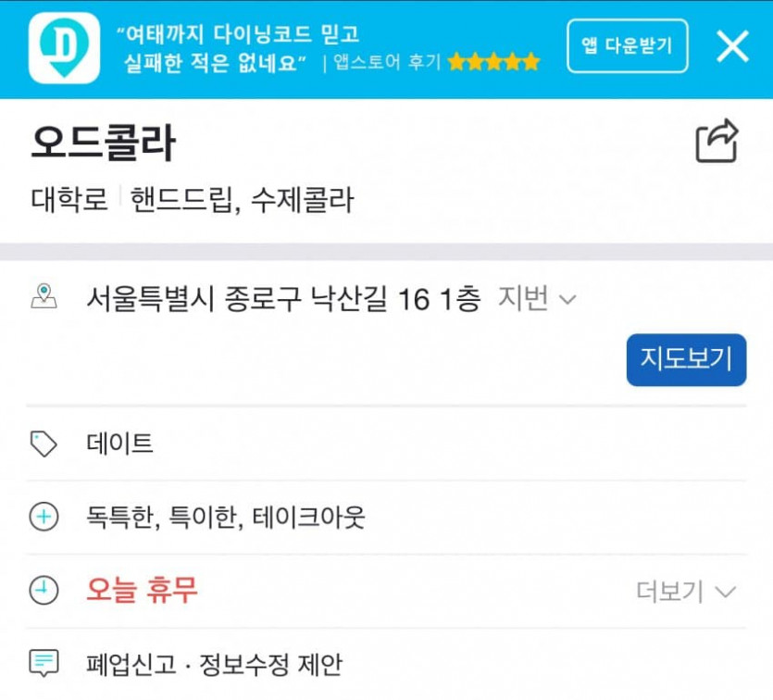
Task: Expand the 지번 address dropdown
Action: click(537, 298)
